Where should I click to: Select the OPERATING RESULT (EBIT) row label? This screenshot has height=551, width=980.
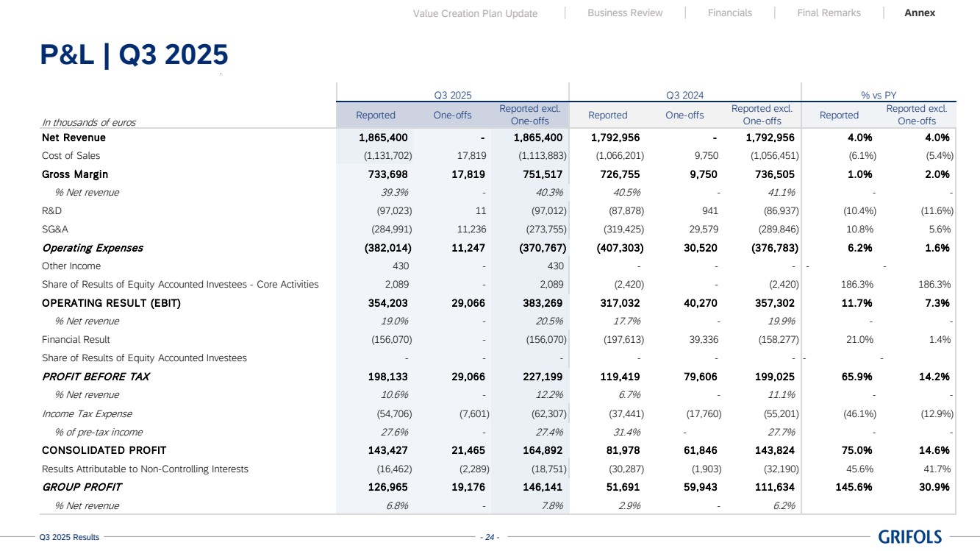(x=111, y=303)
